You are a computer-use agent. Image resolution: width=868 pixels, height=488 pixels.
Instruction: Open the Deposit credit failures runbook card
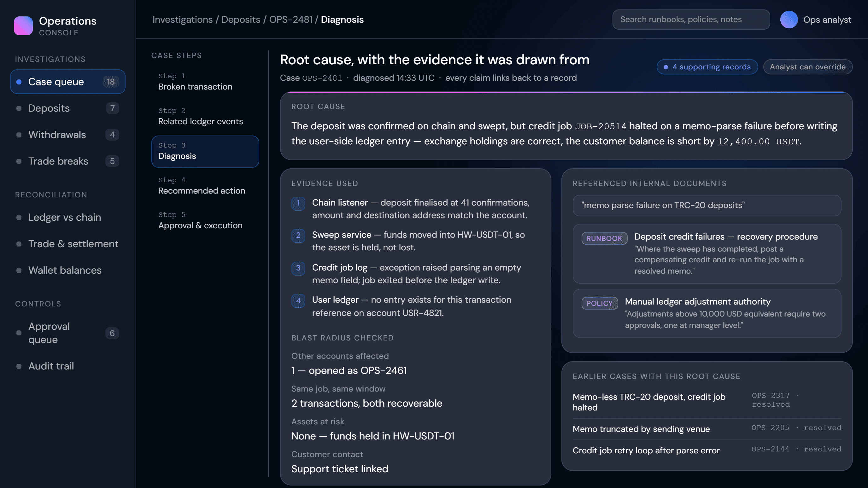click(707, 254)
